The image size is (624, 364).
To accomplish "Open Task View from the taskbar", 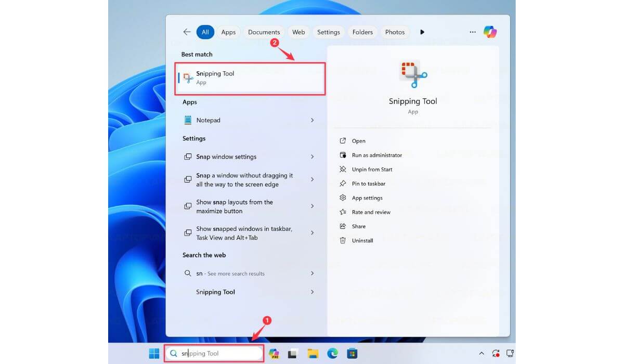I will click(x=293, y=354).
